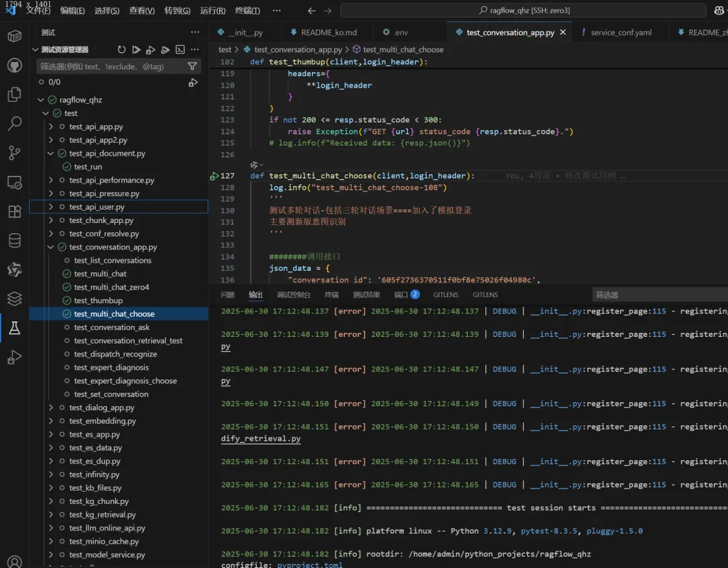The image size is (728, 568).
Task: Open the database cylinder icon in activity bar
Action: pos(14,241)
